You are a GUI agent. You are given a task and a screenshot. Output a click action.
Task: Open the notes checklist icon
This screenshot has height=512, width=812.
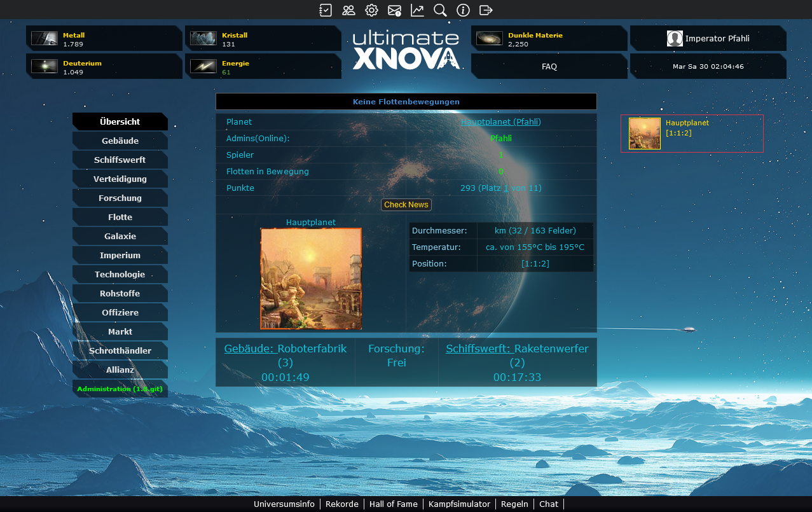point(326,10)
